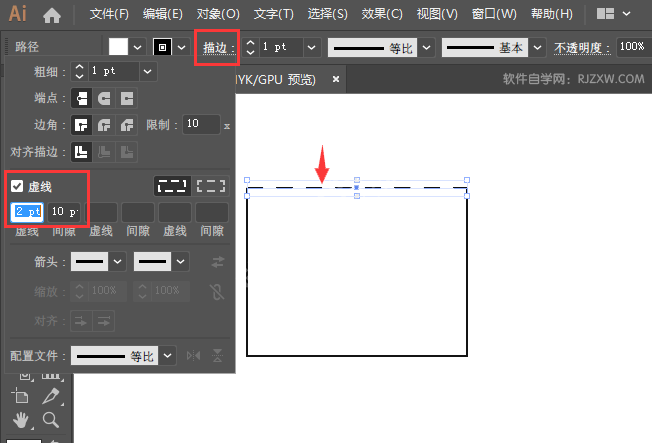Open the 效果(C) menu

pyautogui.click(x=382, y=14)
